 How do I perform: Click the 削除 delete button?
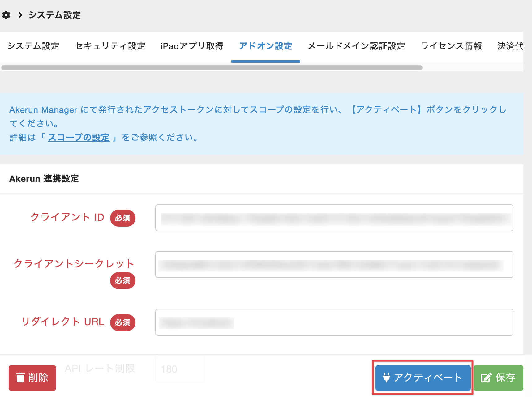click(x=32, y=378)
